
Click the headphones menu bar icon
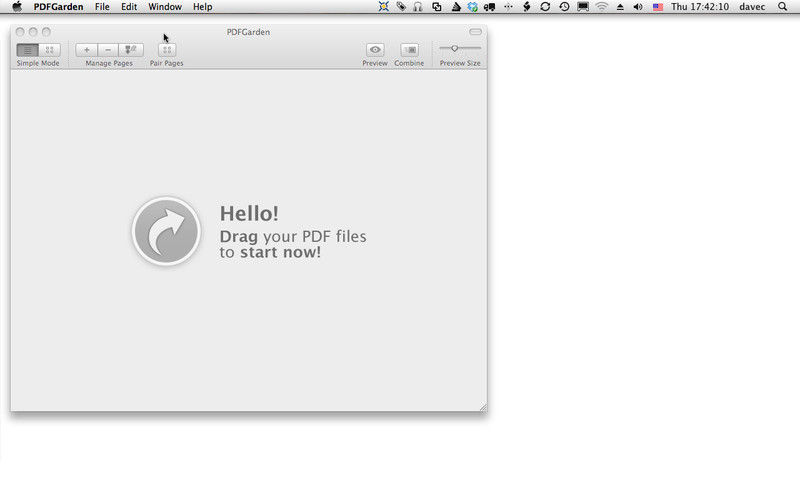click(x=418, y=7)
